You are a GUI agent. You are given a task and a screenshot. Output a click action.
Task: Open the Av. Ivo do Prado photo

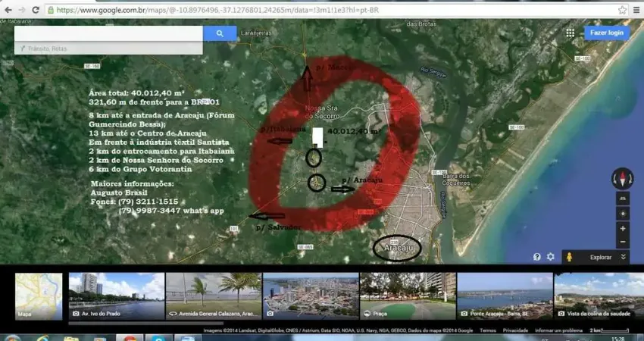(x=116, y=296)
